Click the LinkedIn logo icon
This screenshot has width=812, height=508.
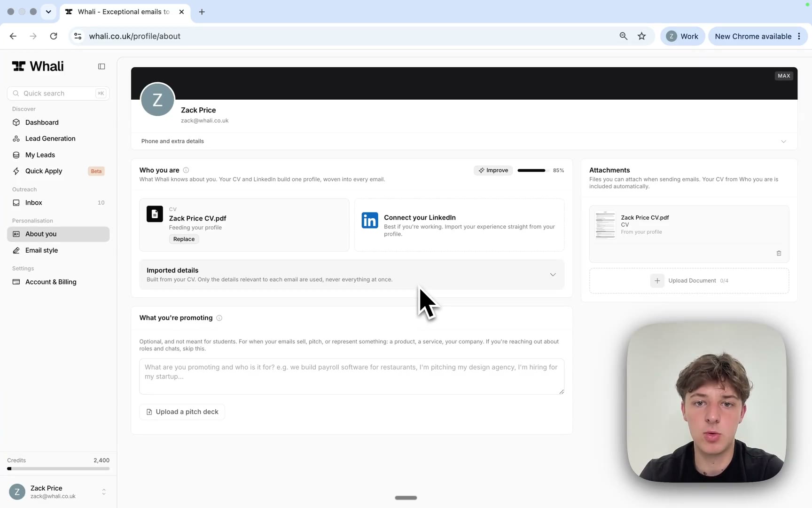(370, 220)
